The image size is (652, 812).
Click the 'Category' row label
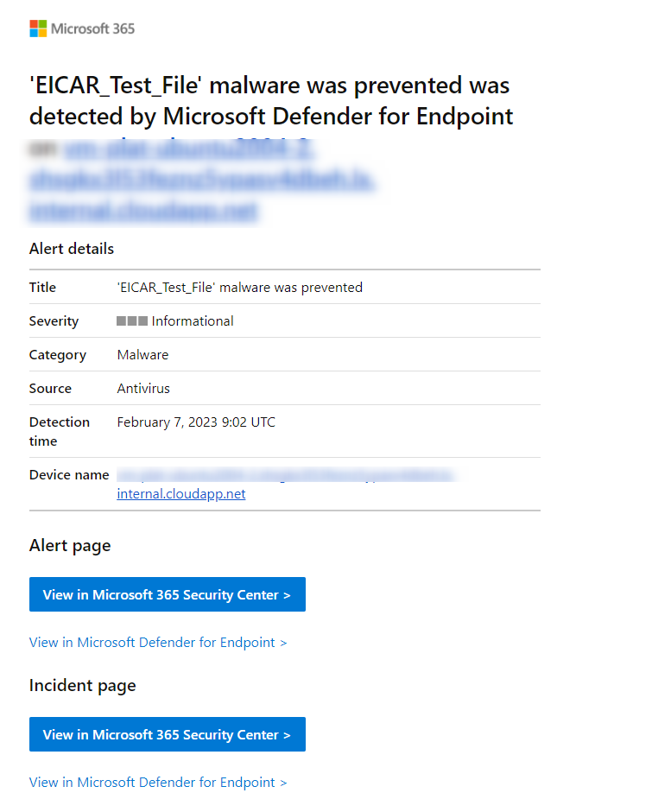coord(58,355)
